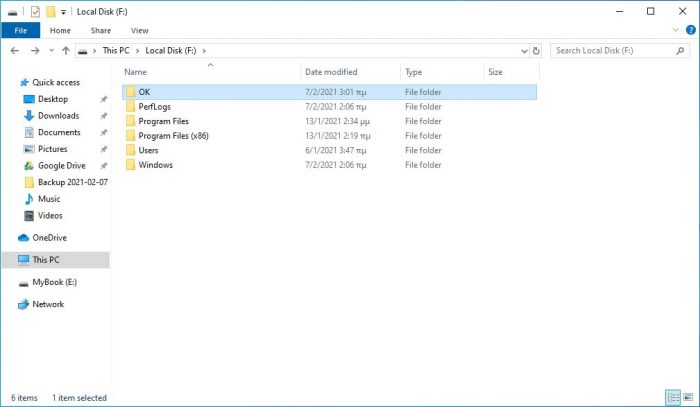The width and height of the screenshot is (700, 407).
Task: Open Customize Quick Access Toolbar dropdown
Action: [x=65, y=12]
